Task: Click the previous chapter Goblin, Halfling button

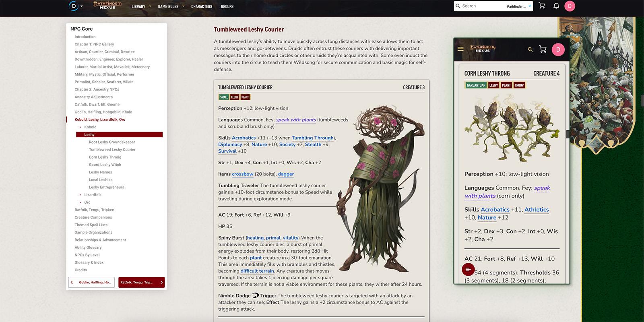Action: click(x=91, y=283)
